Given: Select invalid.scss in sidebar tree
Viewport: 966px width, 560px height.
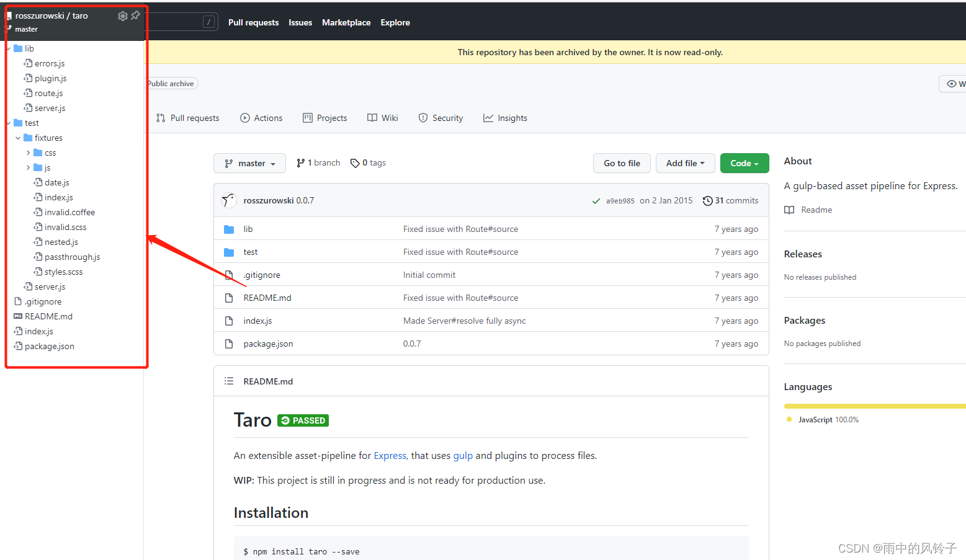Looking at the screenshot, I should pyautogui.click(x=65, y=227).
